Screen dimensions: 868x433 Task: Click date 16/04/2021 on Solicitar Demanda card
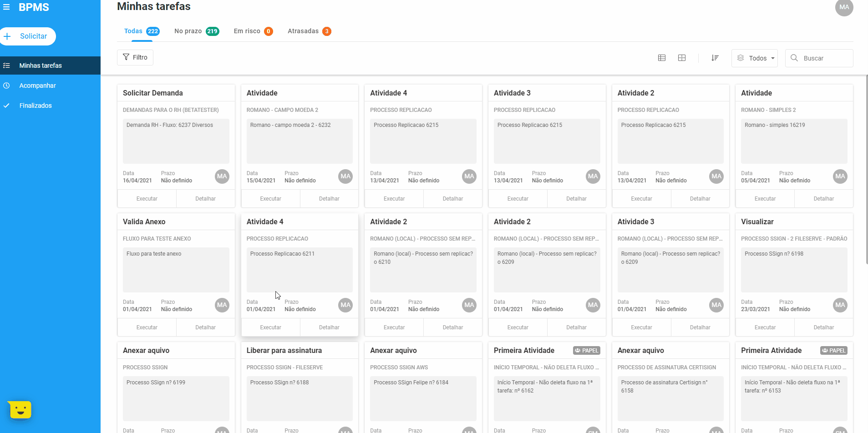(137, 181)
